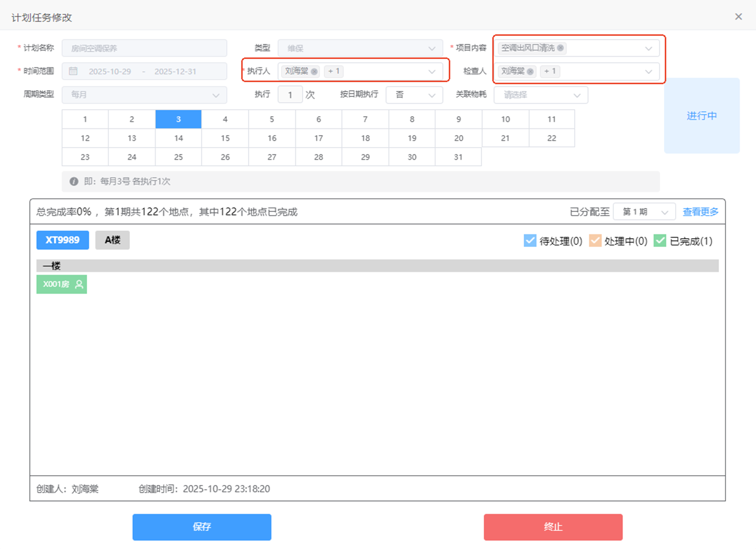Remove 刘海棠 tag from 检查人 field

[530, 72]
